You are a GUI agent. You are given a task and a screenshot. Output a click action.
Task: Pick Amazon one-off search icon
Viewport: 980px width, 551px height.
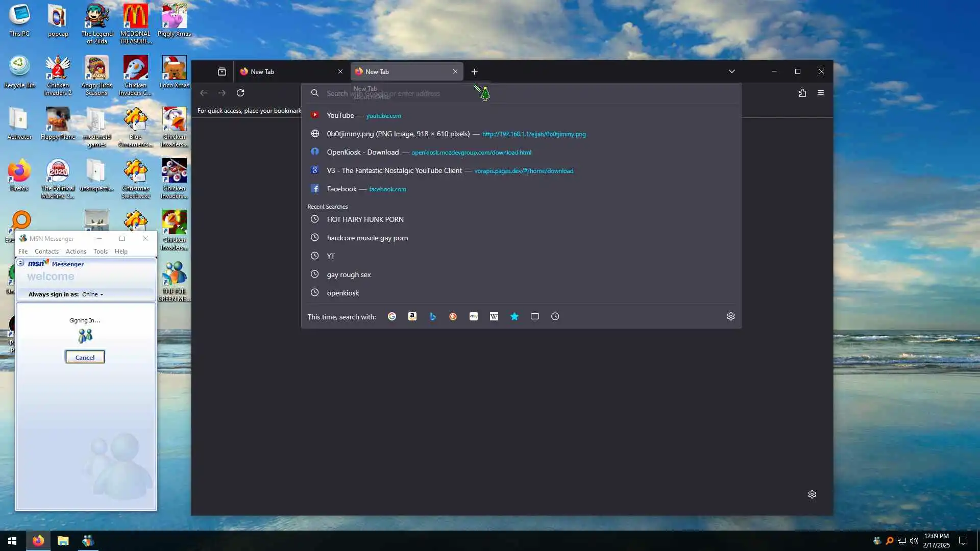412,316
